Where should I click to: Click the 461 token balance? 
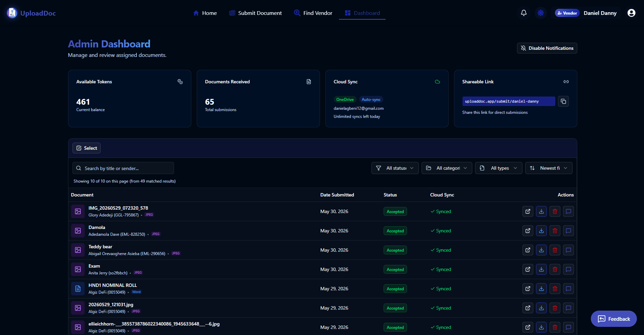tap(83, 102)
